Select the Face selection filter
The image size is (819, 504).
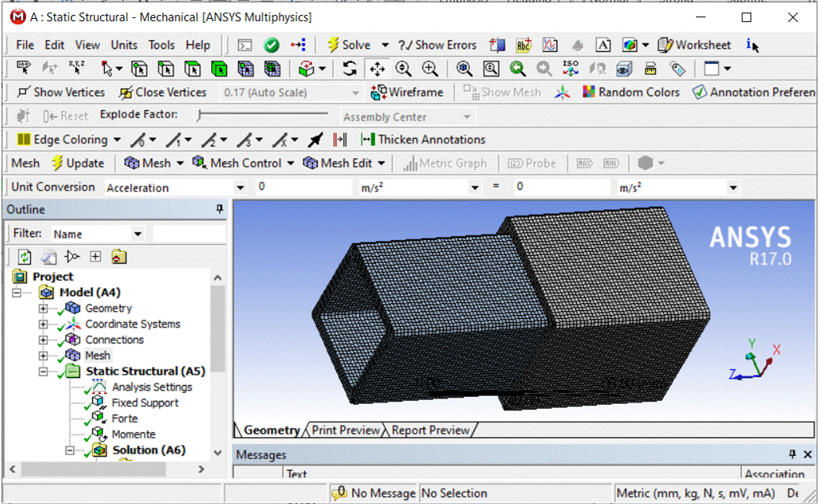(x=193, y=69)
